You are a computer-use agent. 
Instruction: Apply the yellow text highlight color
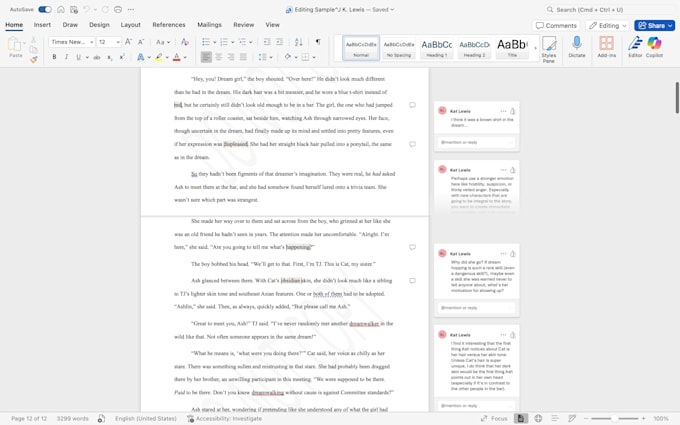tap(159, 57)
